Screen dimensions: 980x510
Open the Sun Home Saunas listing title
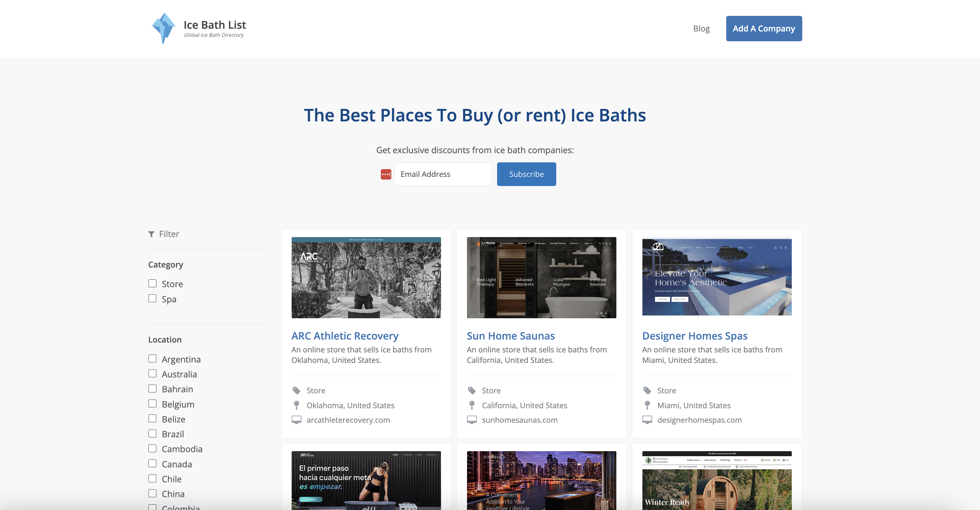coord(511,336)
